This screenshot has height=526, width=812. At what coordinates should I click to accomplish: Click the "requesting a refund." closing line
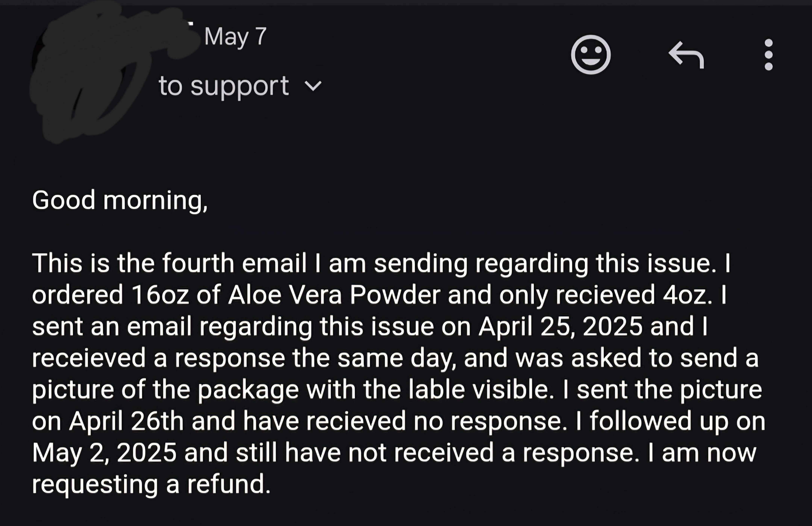[151, 484]
